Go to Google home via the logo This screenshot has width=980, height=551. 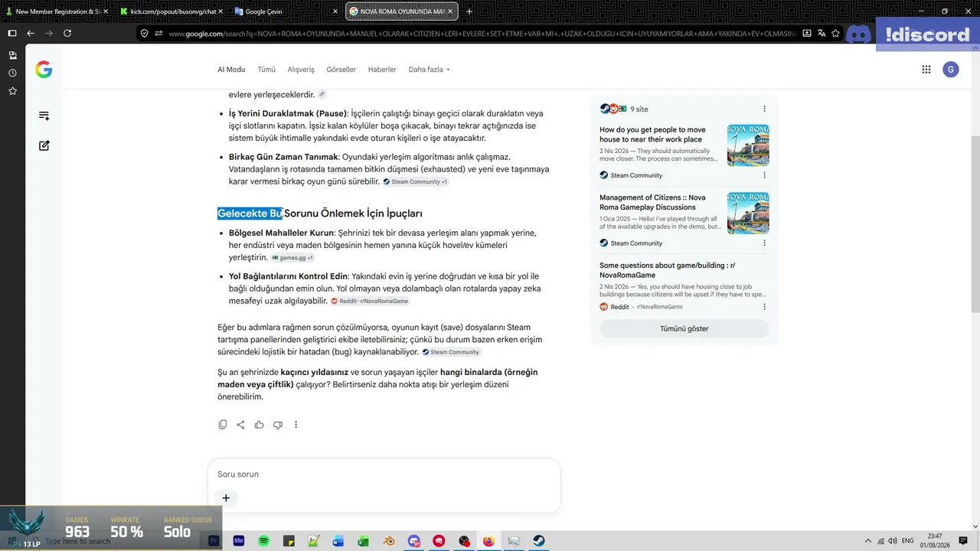tap(44, 70)
